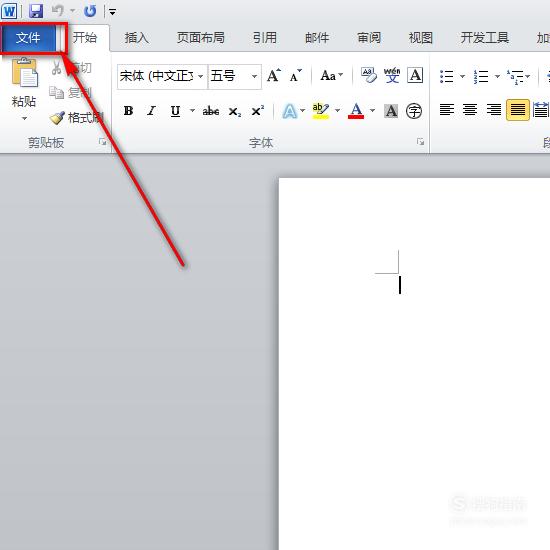Open the 字体 dialog launcher
550x550 pixels.
[420, 142]
